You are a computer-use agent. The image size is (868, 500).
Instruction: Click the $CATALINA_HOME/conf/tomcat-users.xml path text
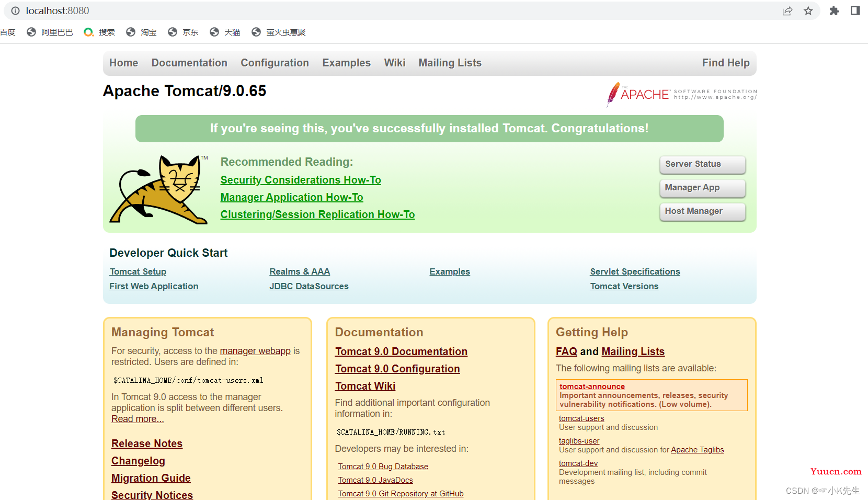pyautogui.click(x=188, y=380)
